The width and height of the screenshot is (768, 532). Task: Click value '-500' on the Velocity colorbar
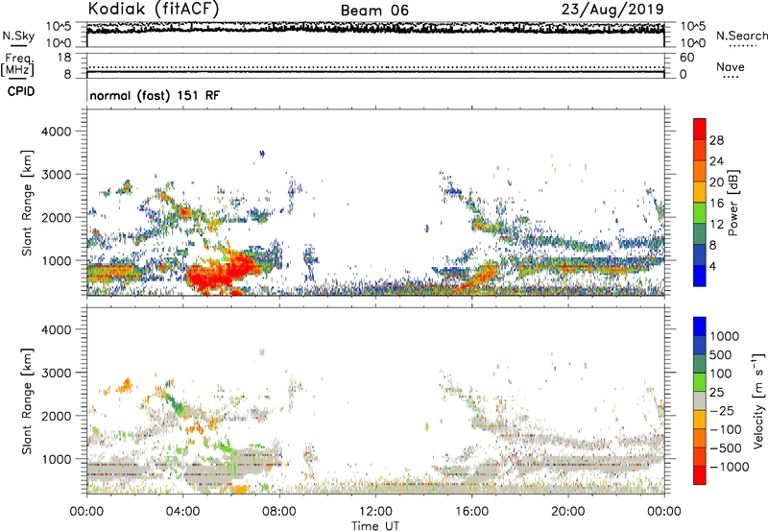coord(725,447)
